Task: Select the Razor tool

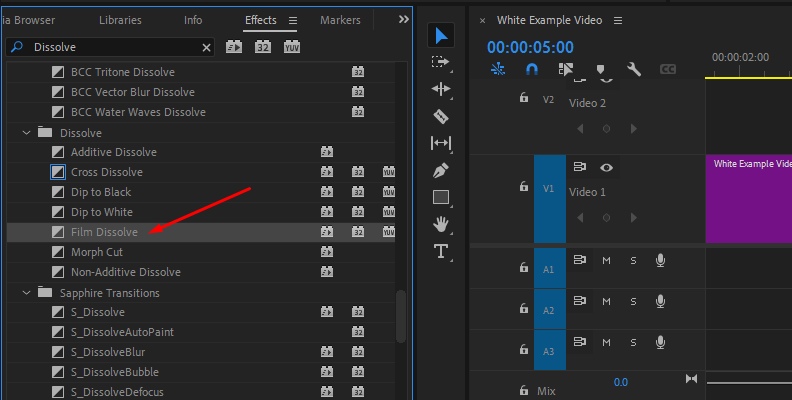Action: (x=441, y=116)
